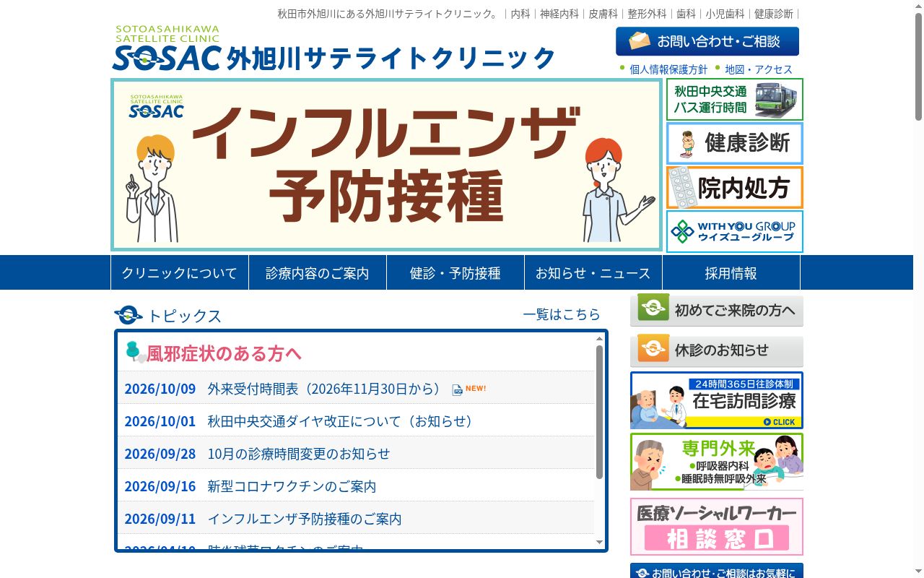Select 健診・予防接種 menu item

456,272
